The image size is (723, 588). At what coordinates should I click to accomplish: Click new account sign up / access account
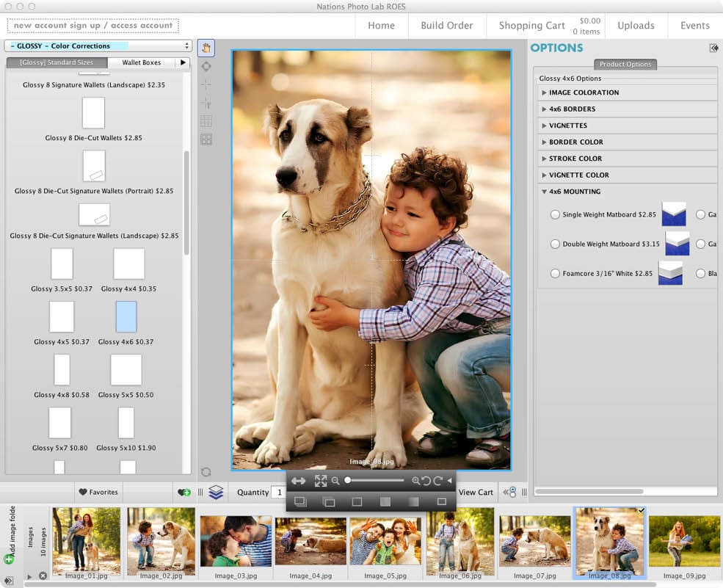[x=92, y=26]
